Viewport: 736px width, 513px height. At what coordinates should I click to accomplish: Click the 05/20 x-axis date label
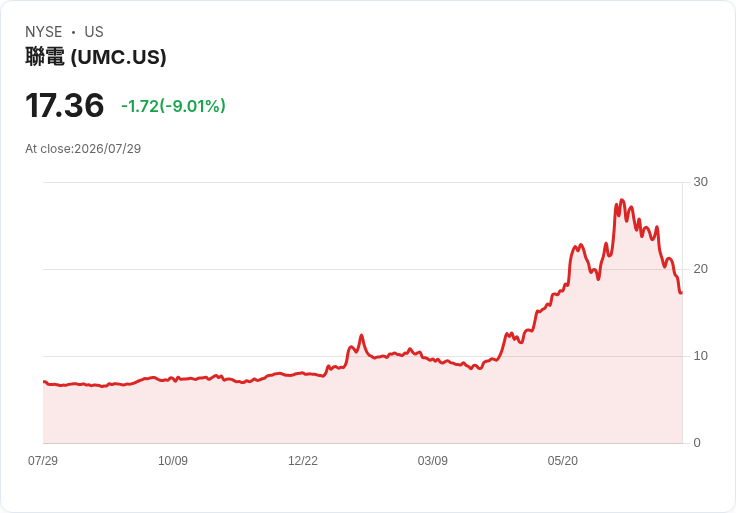coord(562,460)
